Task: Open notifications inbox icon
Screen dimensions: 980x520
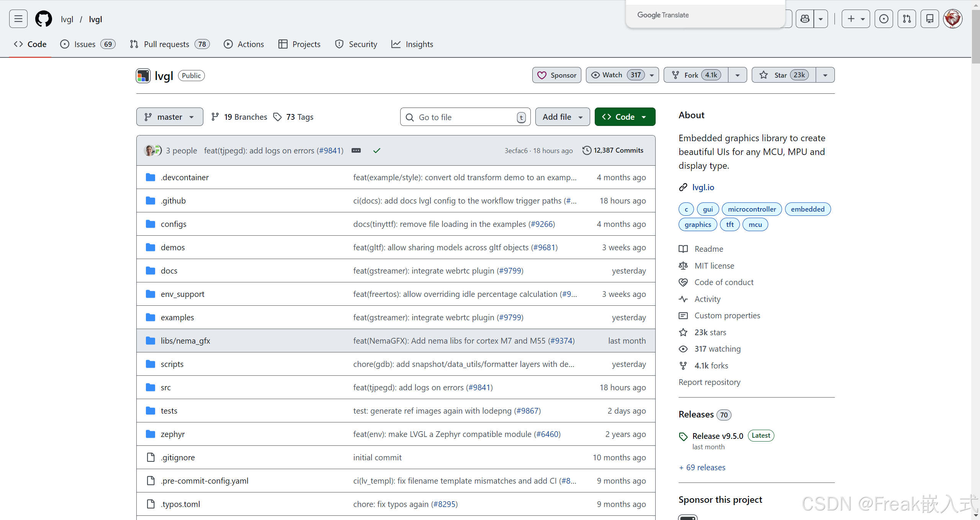Action: [x=929, y=19]
